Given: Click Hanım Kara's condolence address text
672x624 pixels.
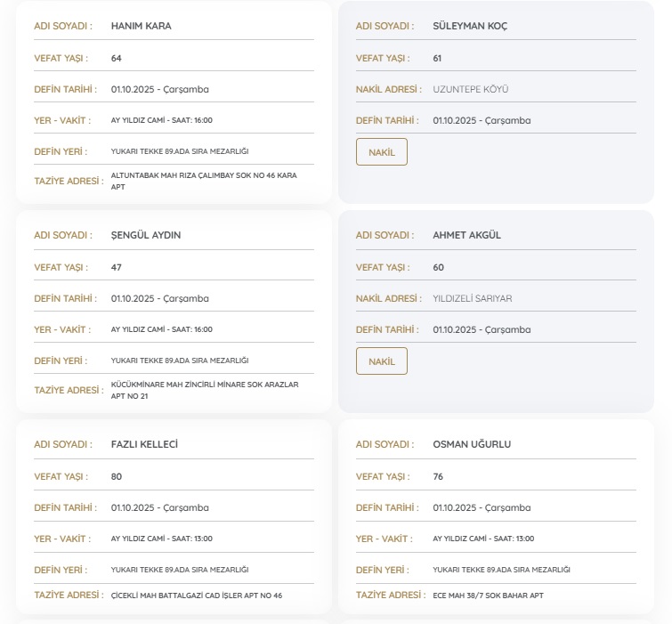Looking at the screenshot, I should [x=203, y=181].
